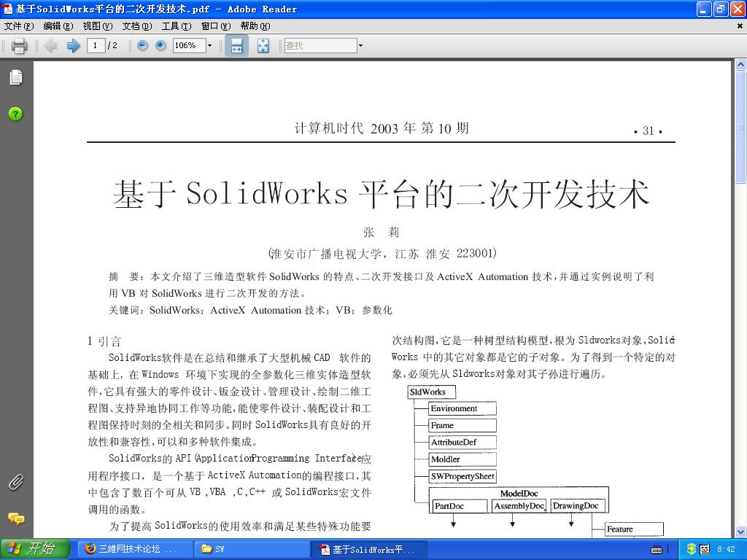This screenshot has width=747, height=560.
Task: Click the DrawingDoc box in diagram
Action: click(578, 506)
